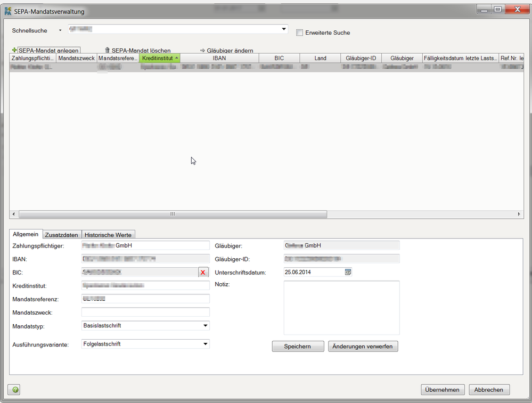
Task: Click the SEPA application icon in title bar
Action: 8,11
